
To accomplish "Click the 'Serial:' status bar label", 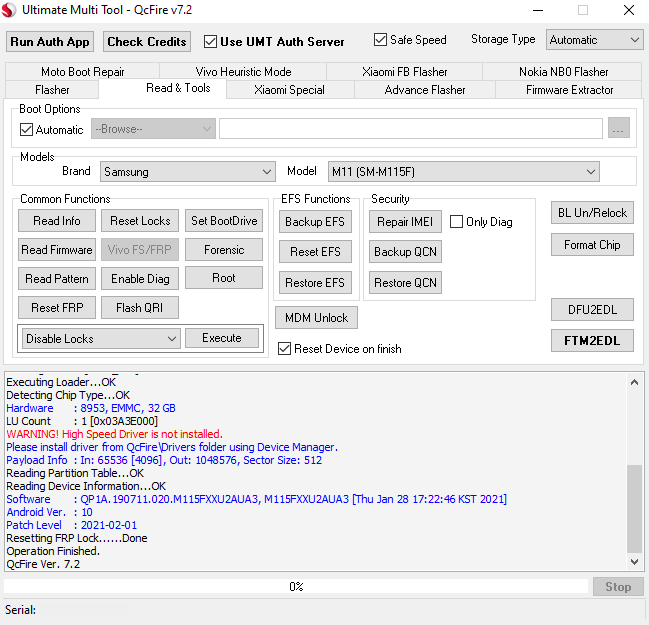I will 20,610.
